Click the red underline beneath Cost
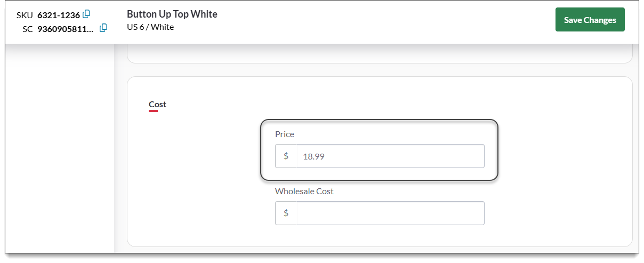644x263 pixels. 153,111
